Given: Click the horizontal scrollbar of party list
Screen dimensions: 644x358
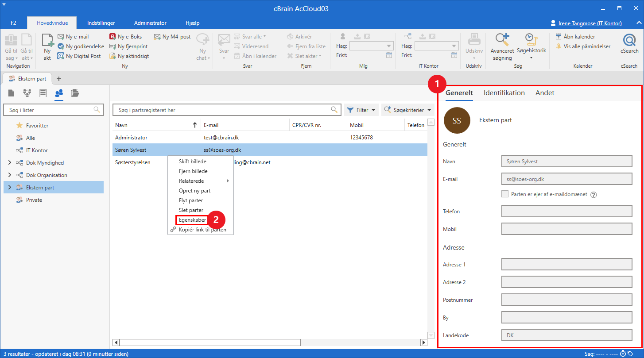Looking at the screenshot, I should pos(210,343).
